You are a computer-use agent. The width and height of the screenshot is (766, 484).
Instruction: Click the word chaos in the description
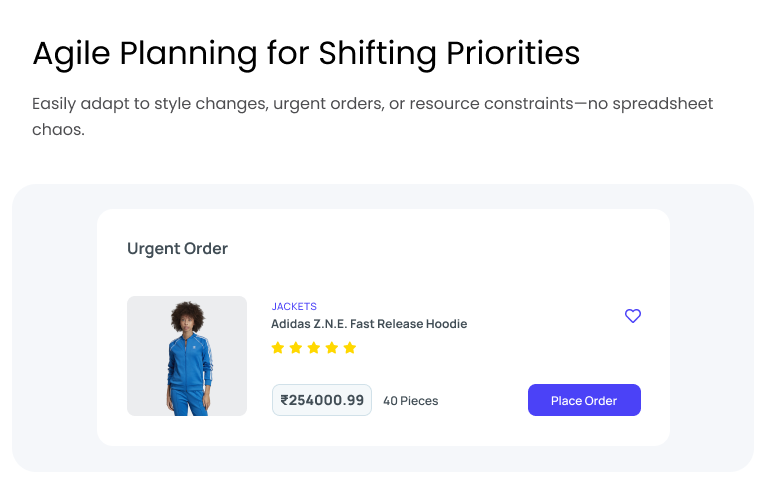coord(56,130)
